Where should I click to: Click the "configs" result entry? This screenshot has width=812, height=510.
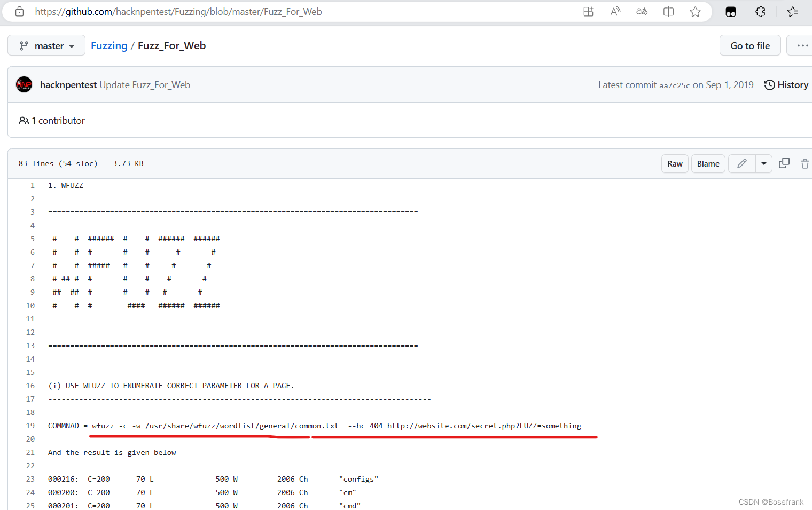(358, 479)
